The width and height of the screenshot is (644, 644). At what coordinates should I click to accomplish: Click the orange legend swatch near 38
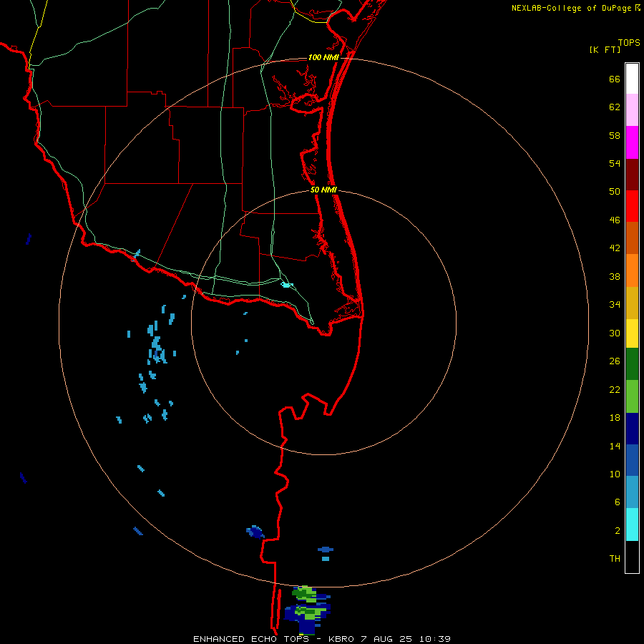click(x=632, y=270)
